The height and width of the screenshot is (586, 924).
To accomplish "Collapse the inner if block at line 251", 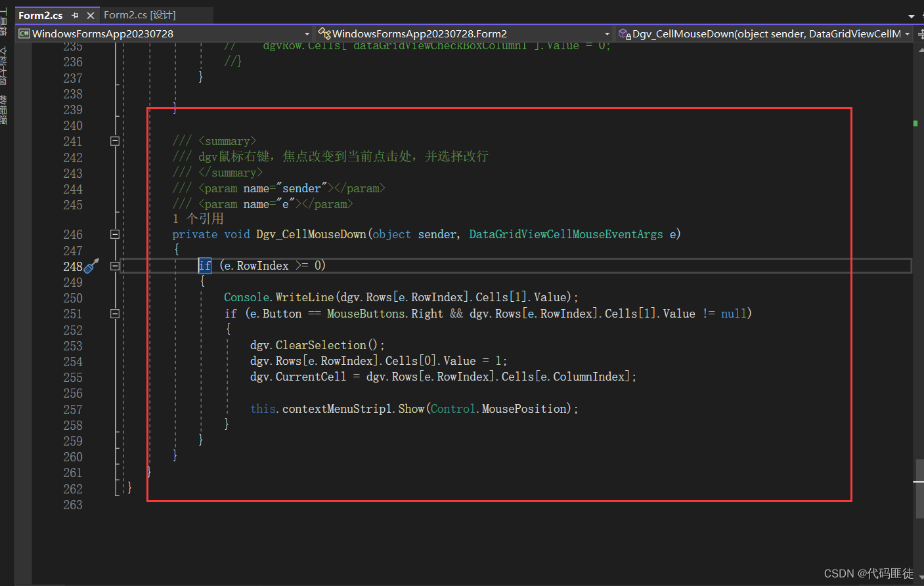I will tap(115, 314).
